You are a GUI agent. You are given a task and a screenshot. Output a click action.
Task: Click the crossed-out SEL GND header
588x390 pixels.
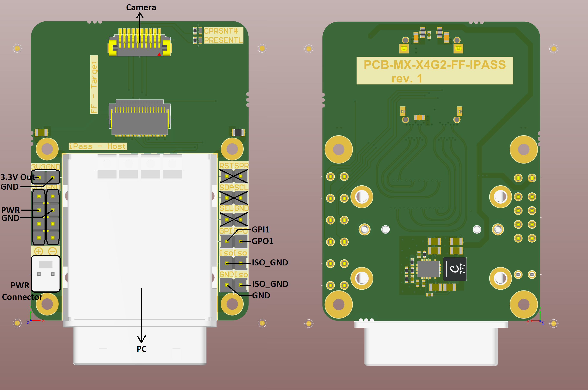pos(233,219)
